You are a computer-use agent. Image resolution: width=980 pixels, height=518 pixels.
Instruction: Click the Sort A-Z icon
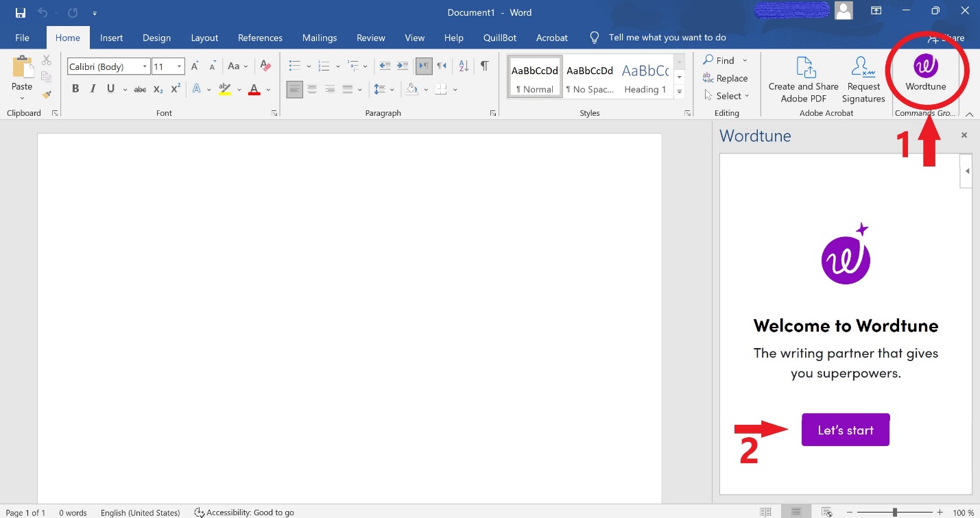[x=464, y=66]
